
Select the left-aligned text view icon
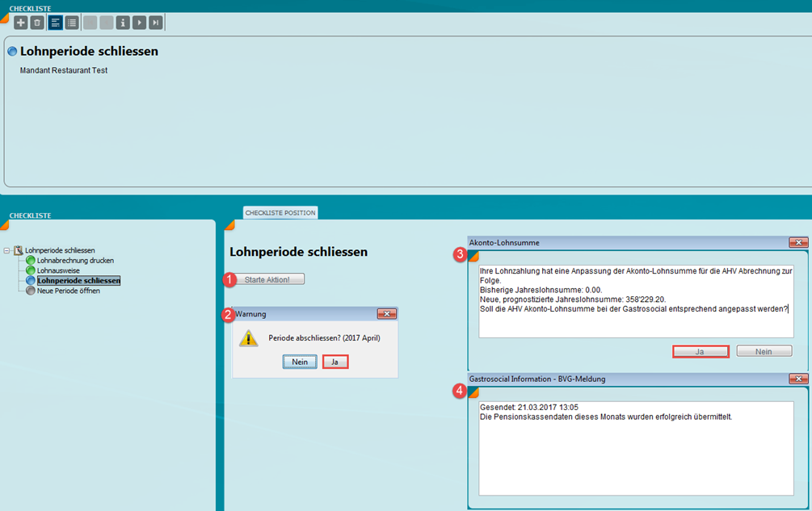[56, 23]
